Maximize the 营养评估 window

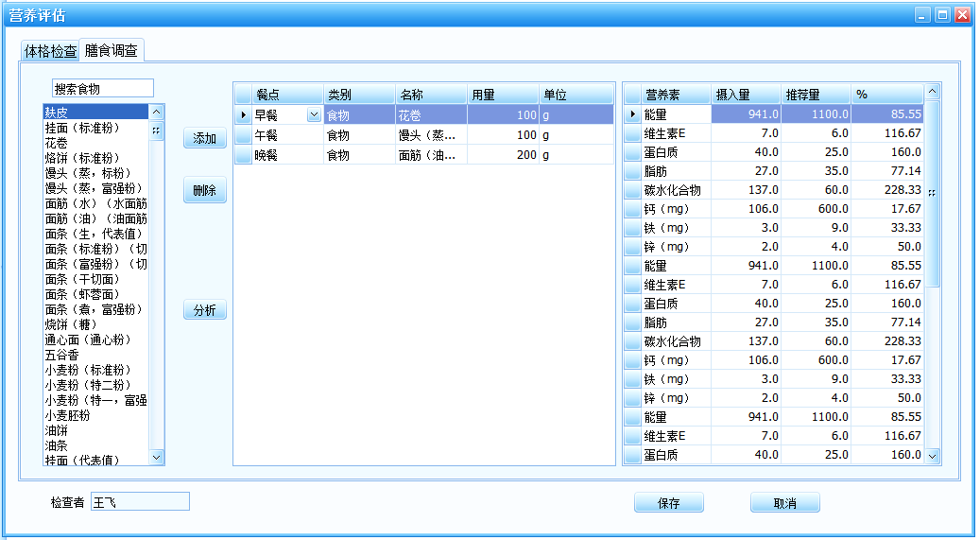pyautogui.click(x=942, y=14)
